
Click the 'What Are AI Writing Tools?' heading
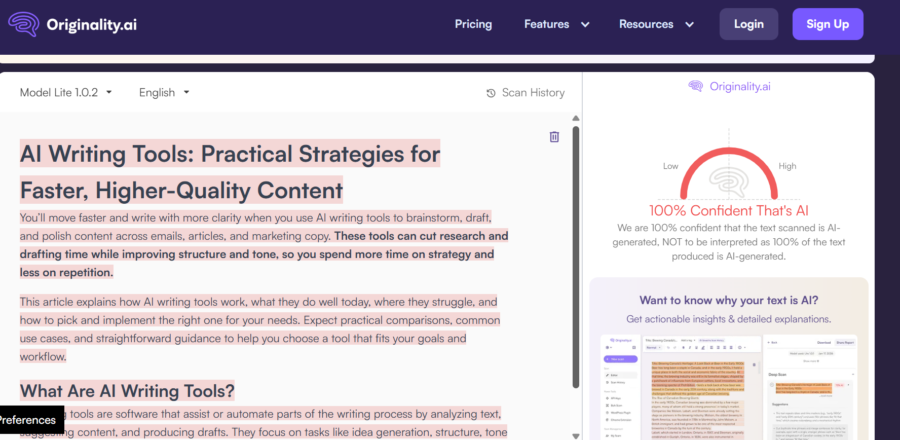click(127, 391)
